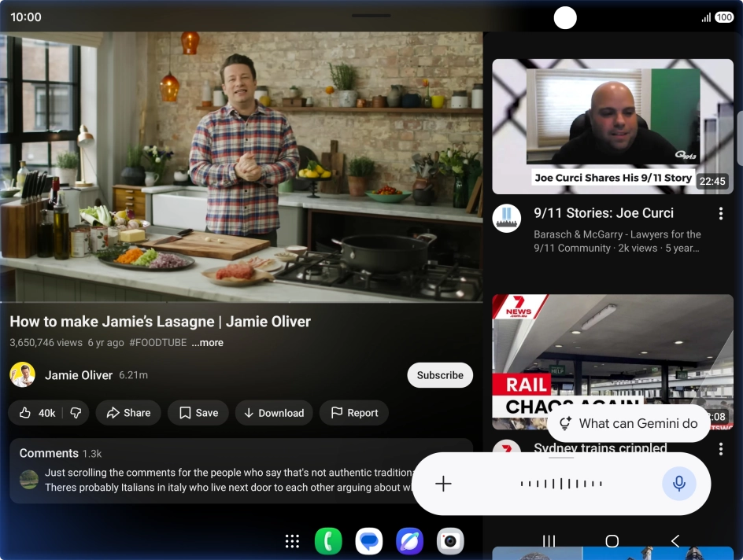
Task: Click the top comment about authentic traditional
Action: click(x=227, y=480)
